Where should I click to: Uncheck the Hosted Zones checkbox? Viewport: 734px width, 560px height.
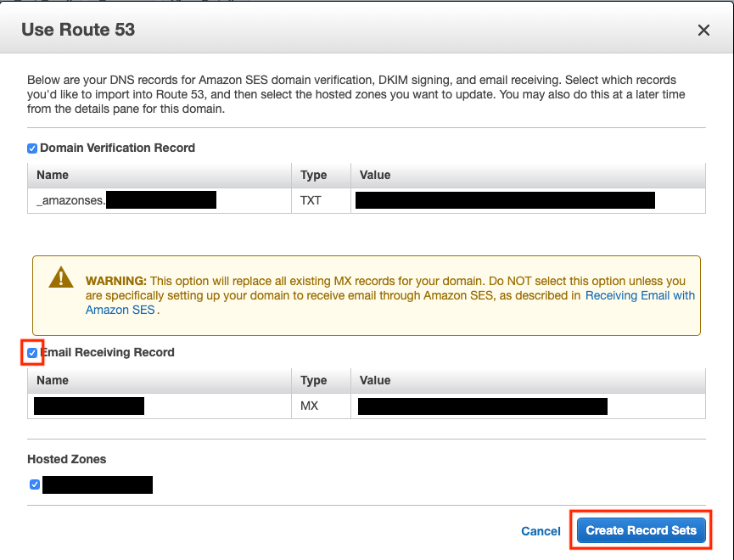[x=34, y=484]
